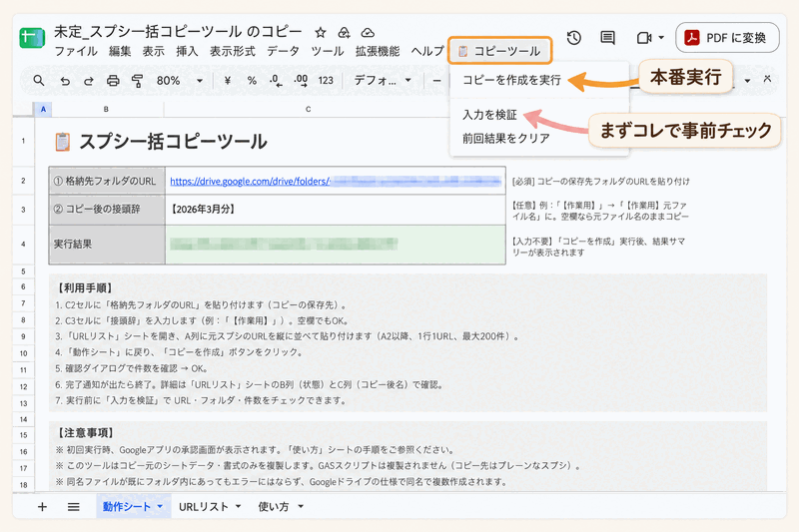Open the 挿入 menu
The height and width of the screenshot is (532, 799).
(x=187, y=52)
